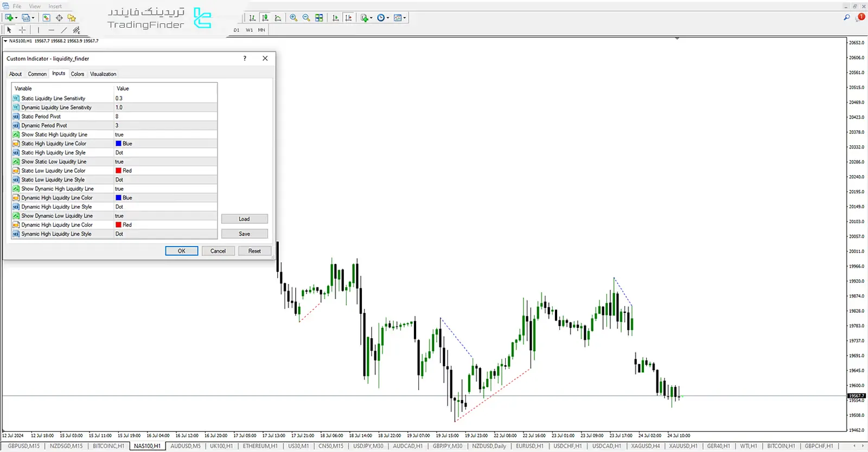
Task: Select the candlestick chart type icon
Action: (x=265, y=18)
